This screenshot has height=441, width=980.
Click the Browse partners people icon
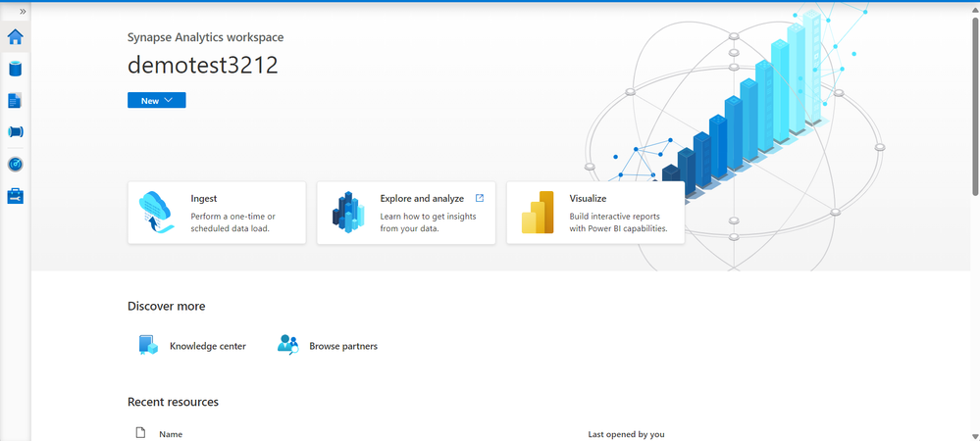288,345
